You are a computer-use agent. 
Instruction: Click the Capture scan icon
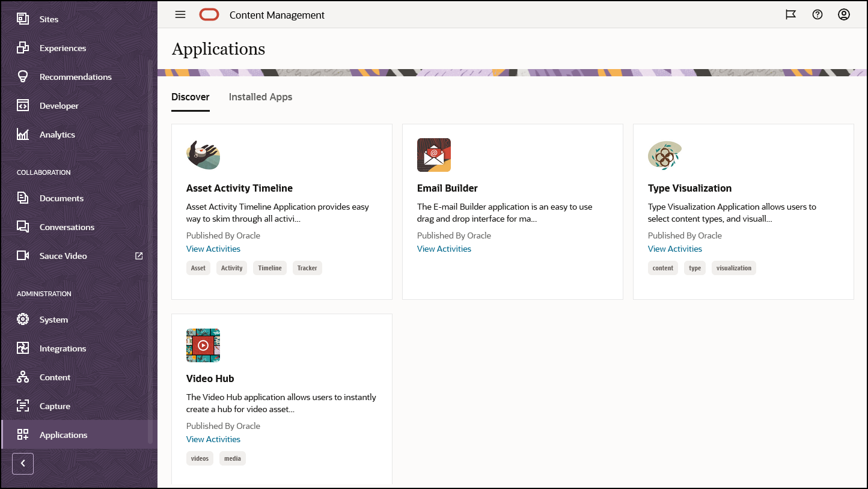point(23,405)
